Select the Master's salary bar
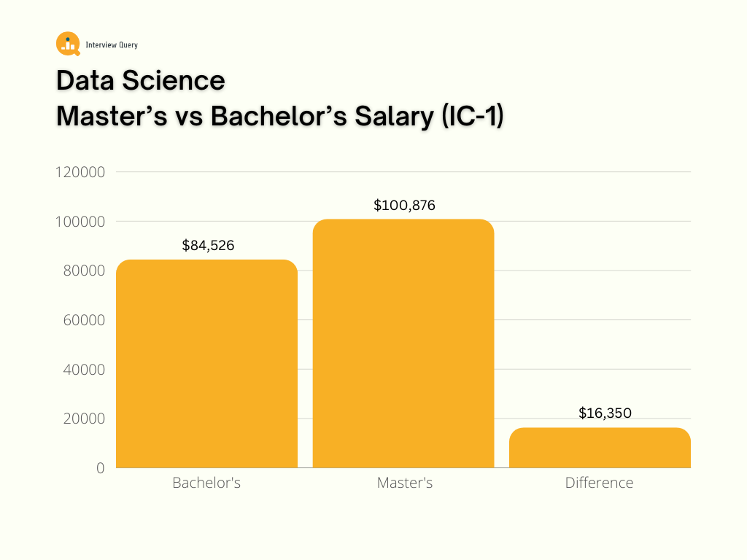 (x=403, y=343)
